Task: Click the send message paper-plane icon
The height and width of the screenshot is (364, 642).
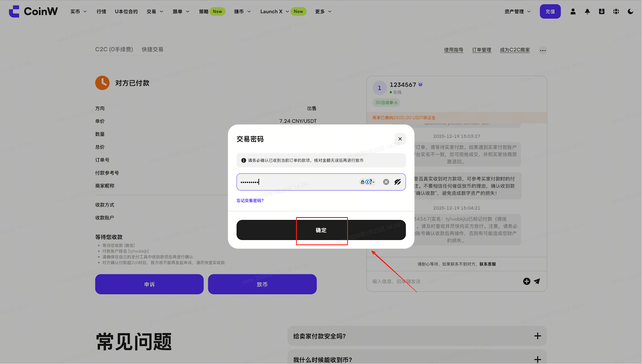Action: pos(537,281)
